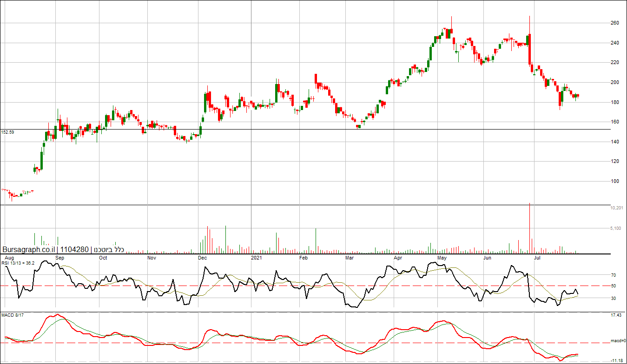
Task: Click the RSI 70 overbought level label
Action: pos(614,275)
